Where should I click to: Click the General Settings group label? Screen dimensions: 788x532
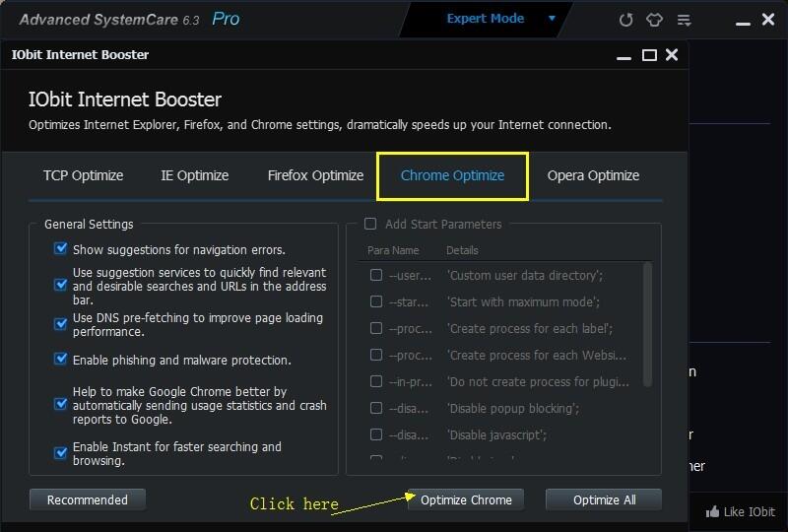coord(89,225)
